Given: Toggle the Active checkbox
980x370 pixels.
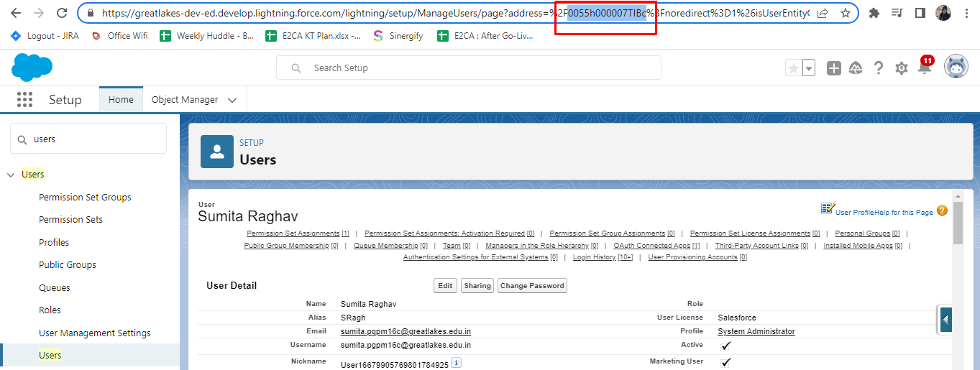Looking at the screenshot, I should coord(726,346).
